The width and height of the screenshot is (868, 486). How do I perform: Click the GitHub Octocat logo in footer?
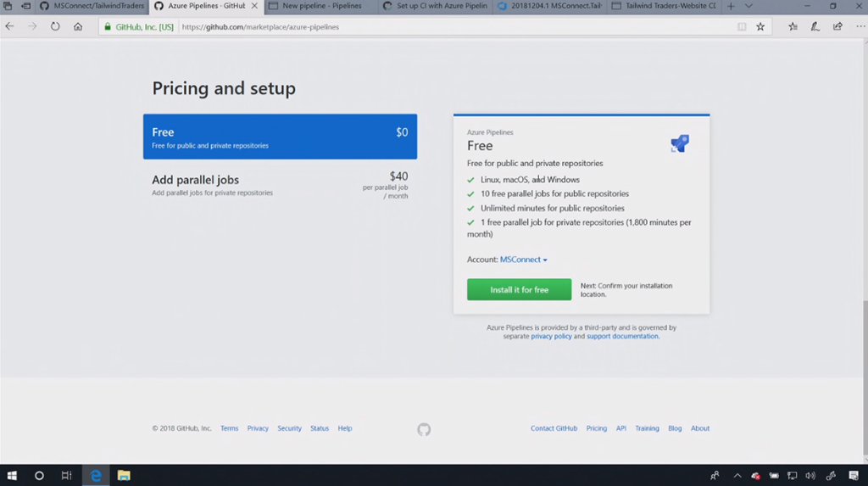point(424,429)
